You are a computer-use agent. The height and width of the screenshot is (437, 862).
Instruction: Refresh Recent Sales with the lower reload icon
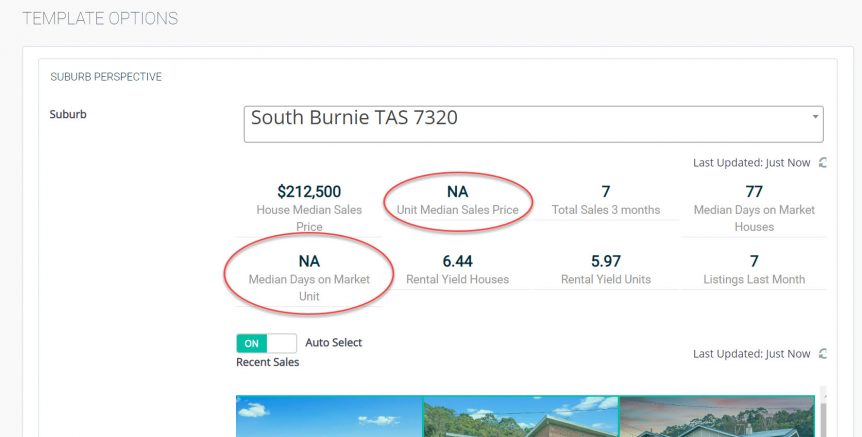pos(822,353)
